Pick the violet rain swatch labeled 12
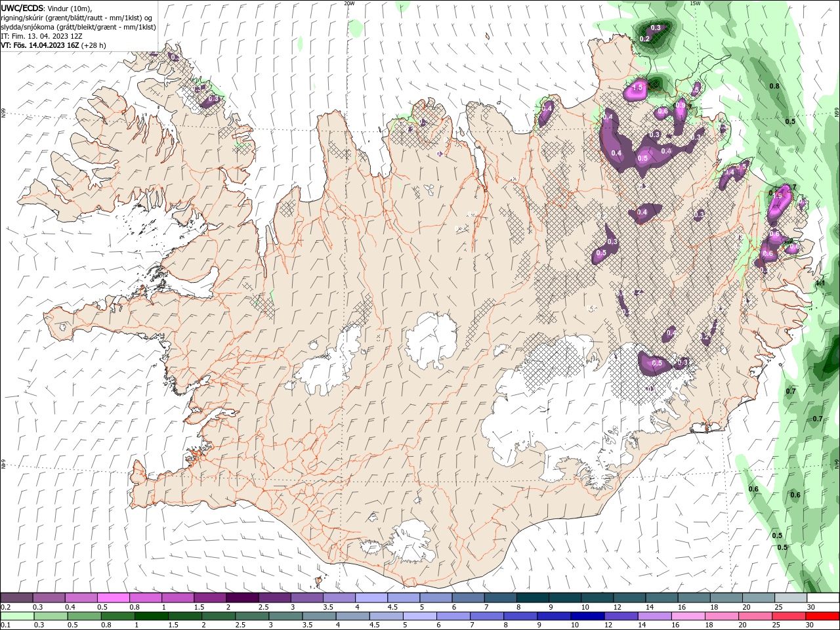Screen dimensions: 840x630 pyautogui.click(x=621, y=616)
